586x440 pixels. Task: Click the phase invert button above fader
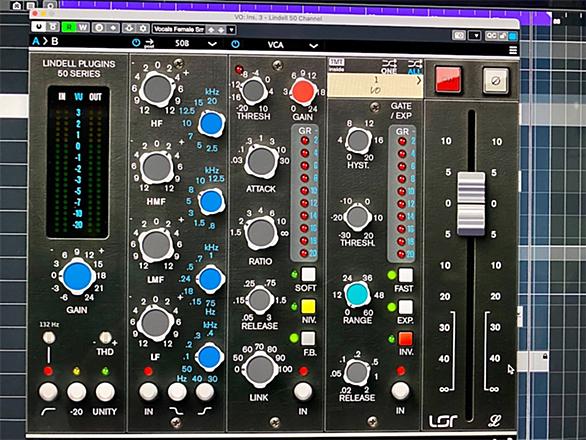[x=496, y=81]
